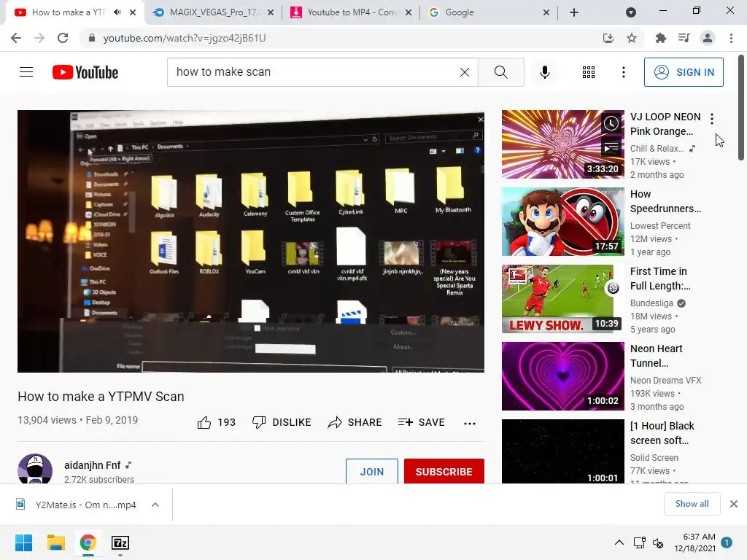Open the YouTube apps grid icon
Viewport: 747px width, 560px height.
tap(589, 72)
